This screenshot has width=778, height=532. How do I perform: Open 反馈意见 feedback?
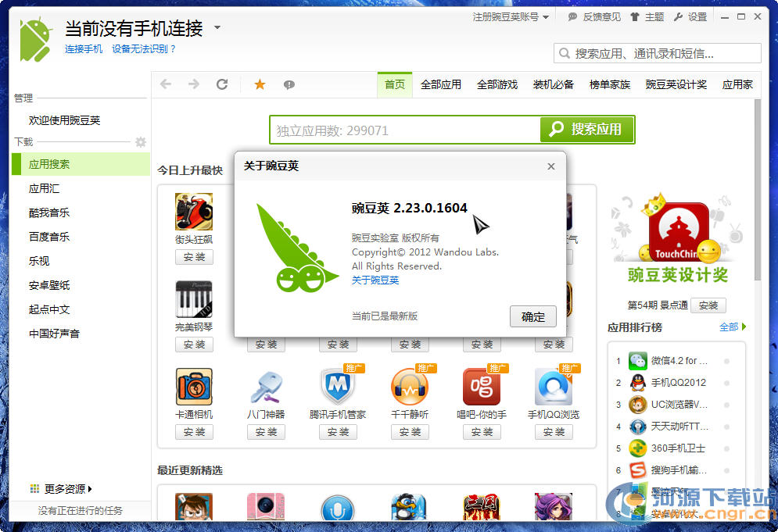click(594, 17)
